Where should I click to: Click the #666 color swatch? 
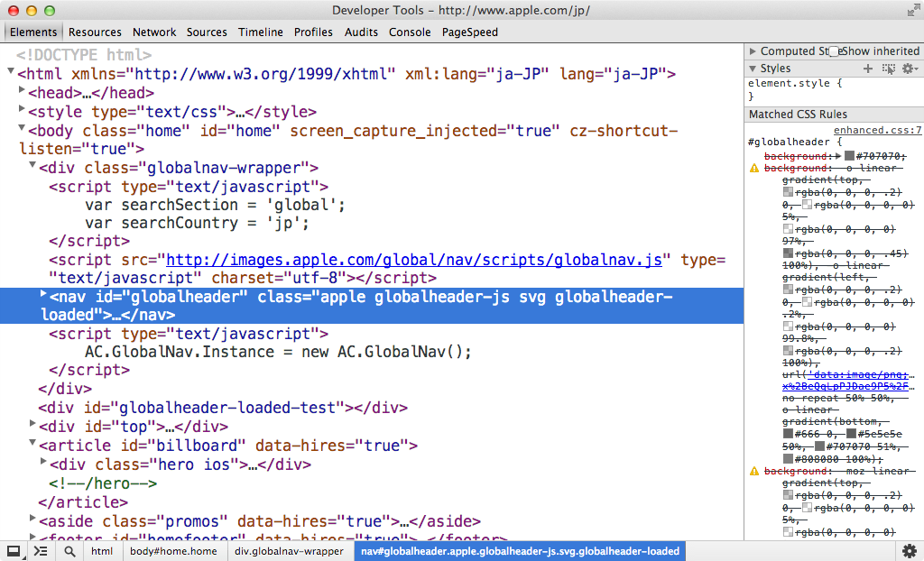pyautogui.click(x=788, y=434)
